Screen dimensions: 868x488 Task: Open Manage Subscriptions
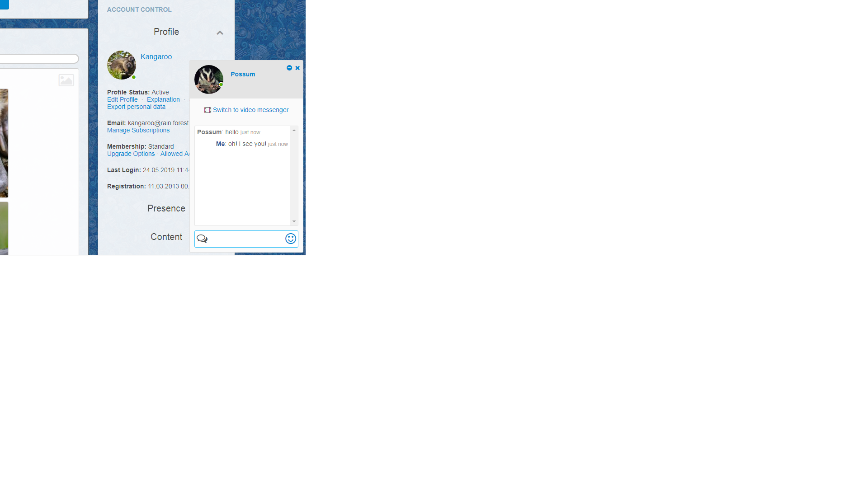point(138,131)
